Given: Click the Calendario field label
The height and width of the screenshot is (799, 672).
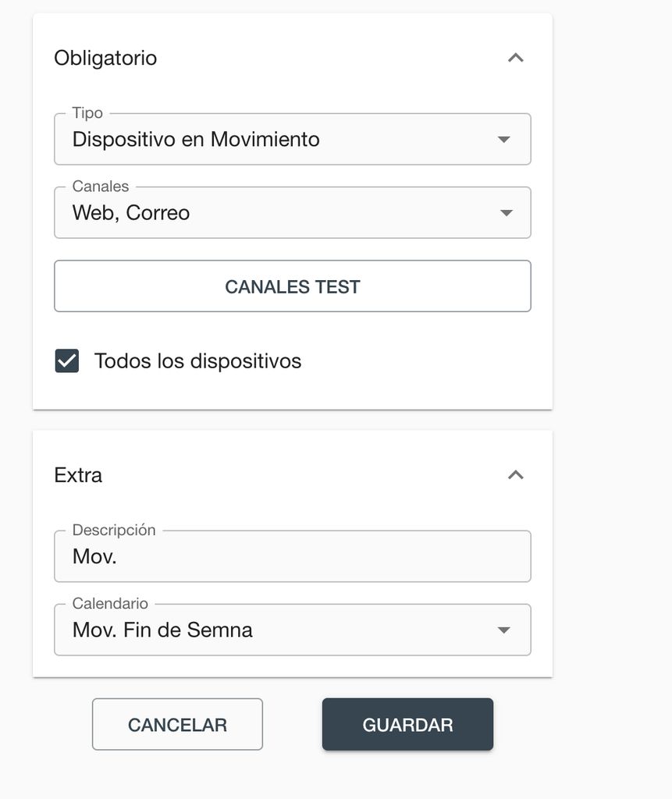Looking at the screenshot, I should [x=110, y=603].
